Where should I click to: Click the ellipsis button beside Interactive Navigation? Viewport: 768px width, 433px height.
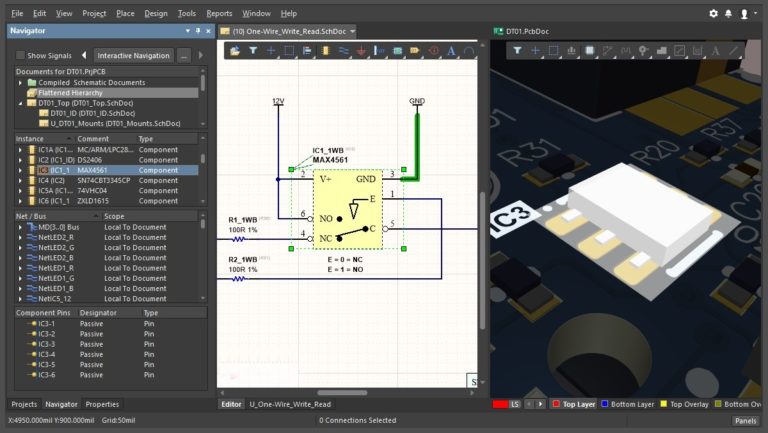(184, 55)
